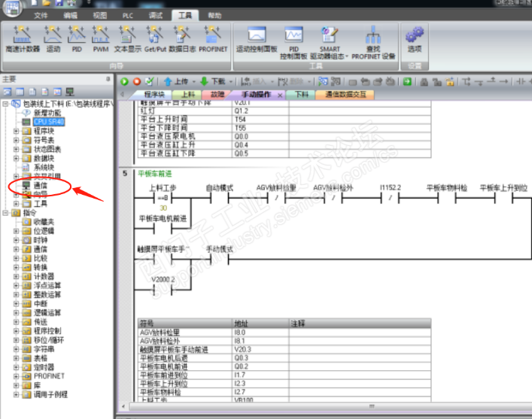Click the red STOP button in toolbar
Image resolution: width=532 pixels, height=419 pixels.
click(x=137, y=81)
